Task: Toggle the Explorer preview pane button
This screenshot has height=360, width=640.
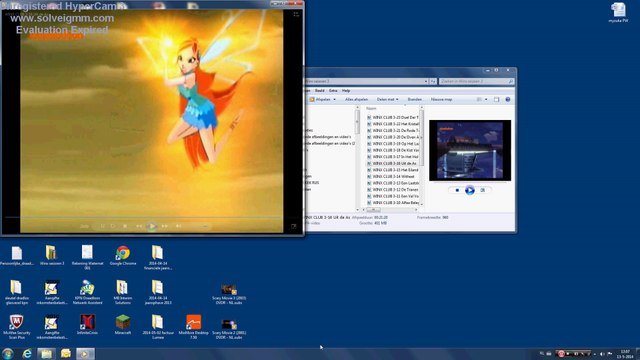Action: click(x=496, y=99)
